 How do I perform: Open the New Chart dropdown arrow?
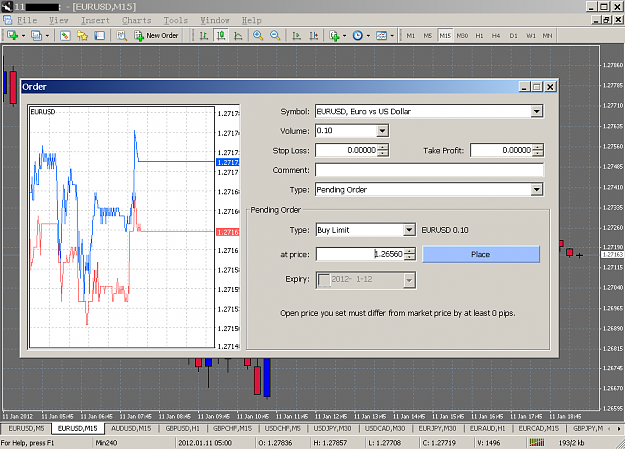(x=23, y=35)
